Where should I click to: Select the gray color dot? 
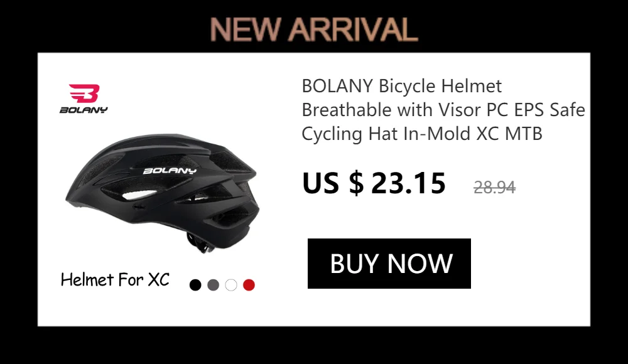[213, 285]
